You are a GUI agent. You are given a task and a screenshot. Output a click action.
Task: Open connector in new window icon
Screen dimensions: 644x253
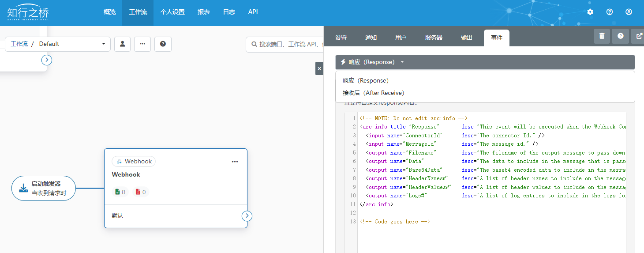click(x=639, y=36)
